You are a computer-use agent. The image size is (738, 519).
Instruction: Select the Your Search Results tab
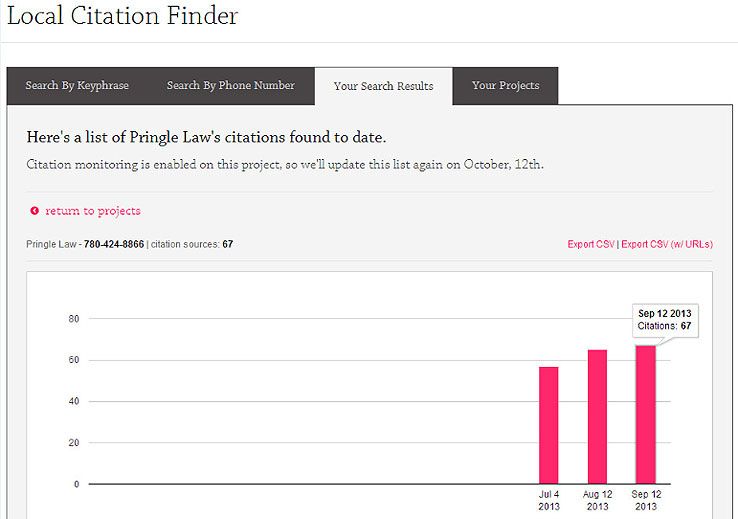click(x=383, y=86)
